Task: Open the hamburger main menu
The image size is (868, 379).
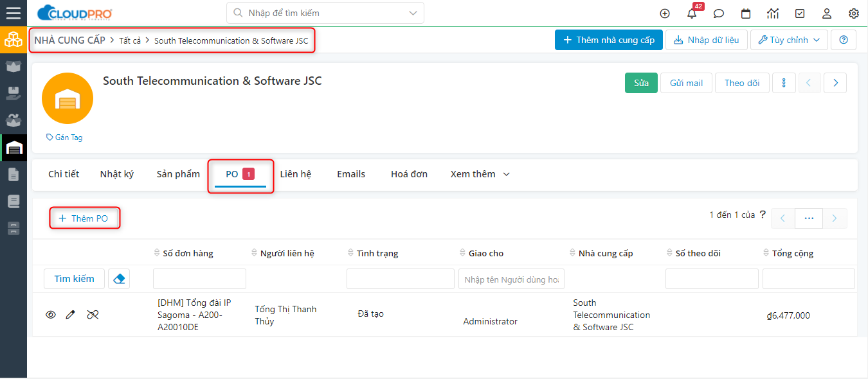Action: (13, 13)
